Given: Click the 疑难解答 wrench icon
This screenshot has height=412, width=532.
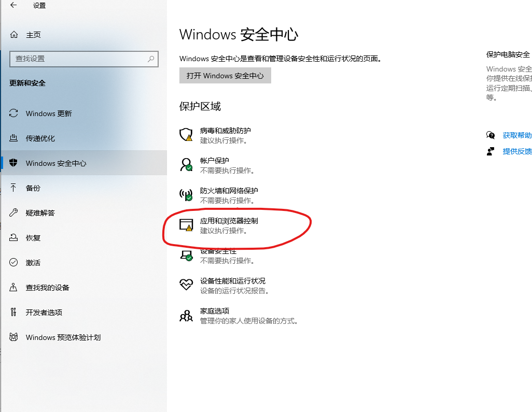Looking at the screenshot, I should [x=13, y=212].
